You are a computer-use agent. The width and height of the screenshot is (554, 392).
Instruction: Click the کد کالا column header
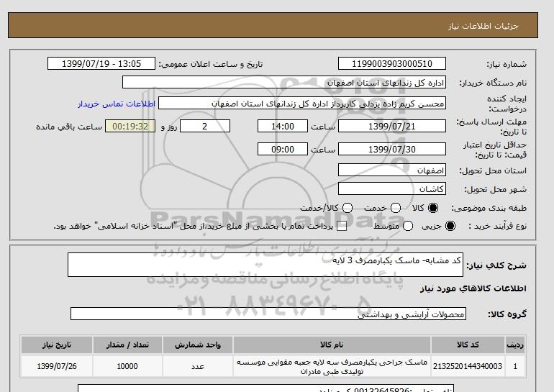pyautogui.click(x=468, y=345)
